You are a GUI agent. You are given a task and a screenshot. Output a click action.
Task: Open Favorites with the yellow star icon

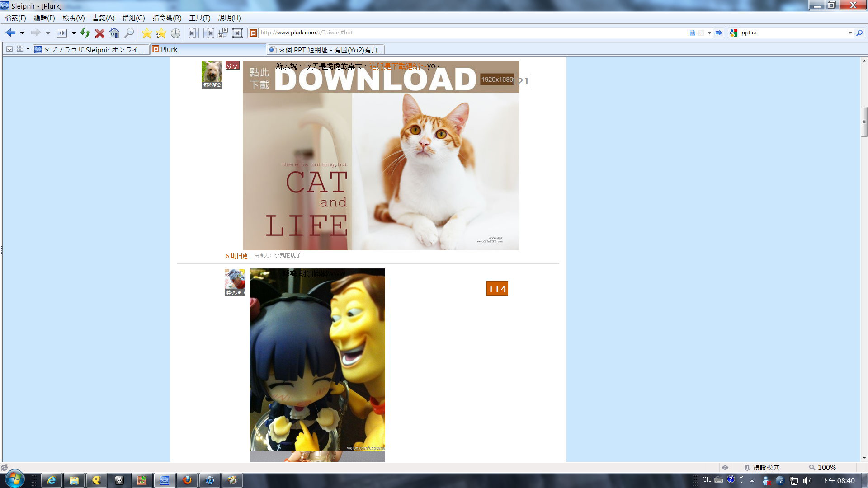(146, 33)
